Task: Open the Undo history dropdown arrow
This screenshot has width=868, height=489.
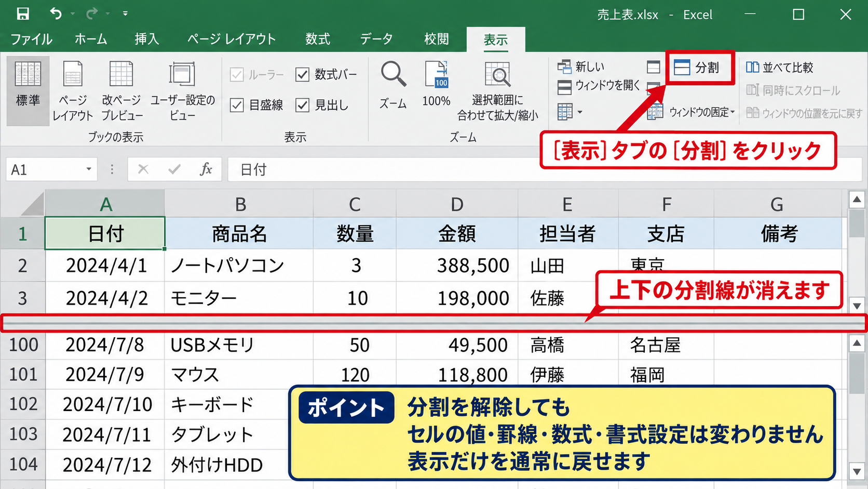Action: (73, 14)
